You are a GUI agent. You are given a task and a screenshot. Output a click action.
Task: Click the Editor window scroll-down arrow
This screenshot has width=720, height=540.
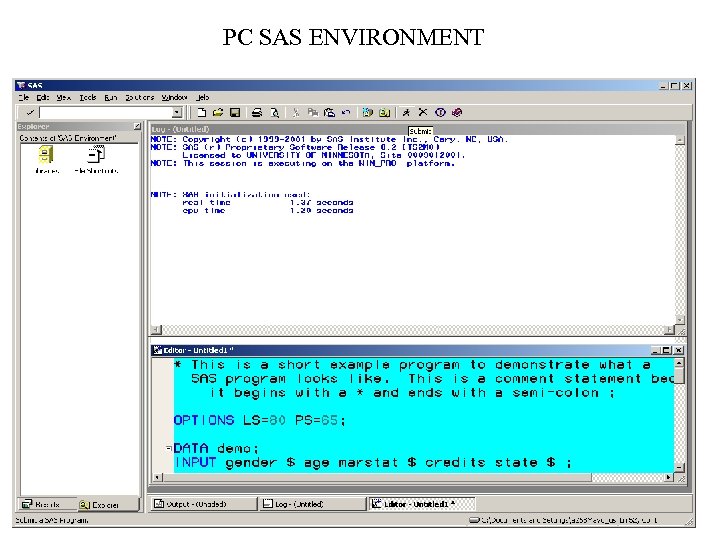coord(679,467)
